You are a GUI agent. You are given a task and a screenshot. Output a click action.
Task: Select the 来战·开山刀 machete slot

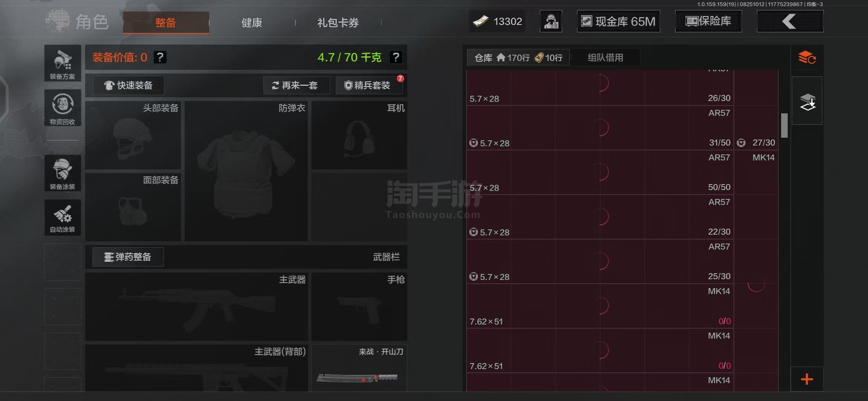359,368
